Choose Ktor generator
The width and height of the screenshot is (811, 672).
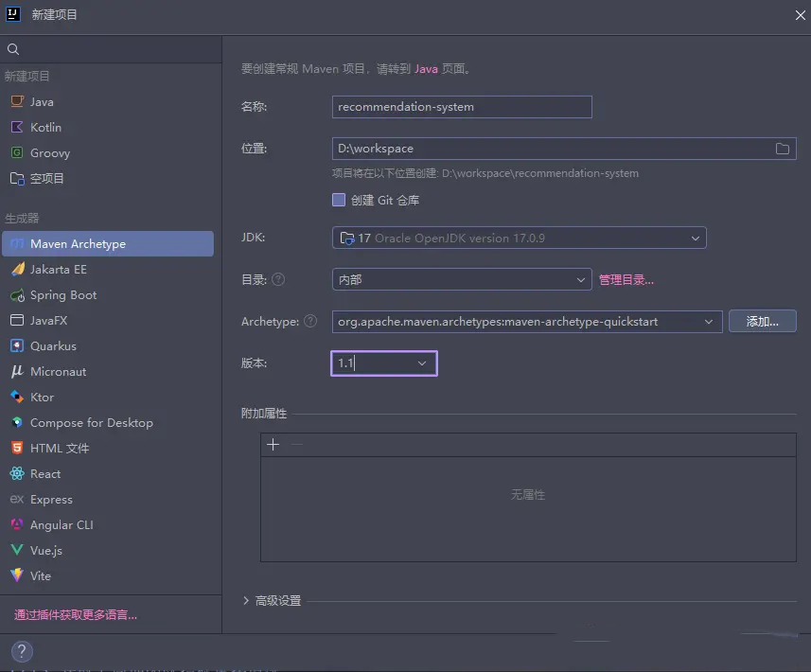[108, 397]
